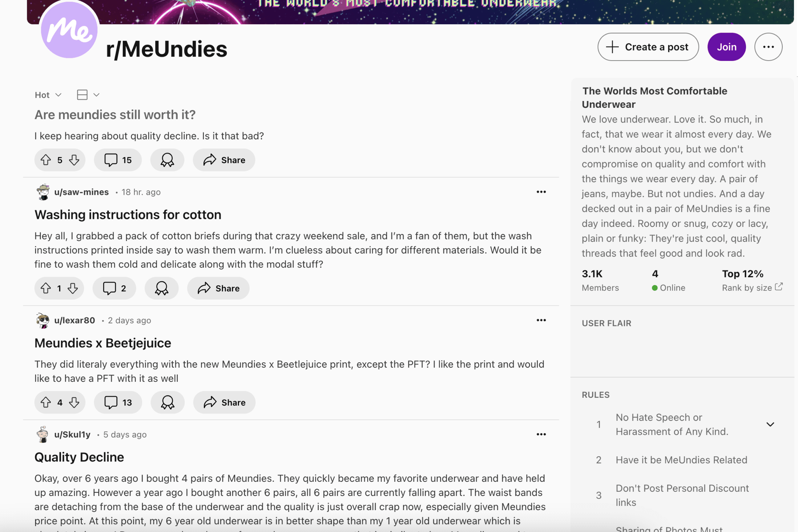Open u/lexar80 profile link

click(x=75, y=320)
